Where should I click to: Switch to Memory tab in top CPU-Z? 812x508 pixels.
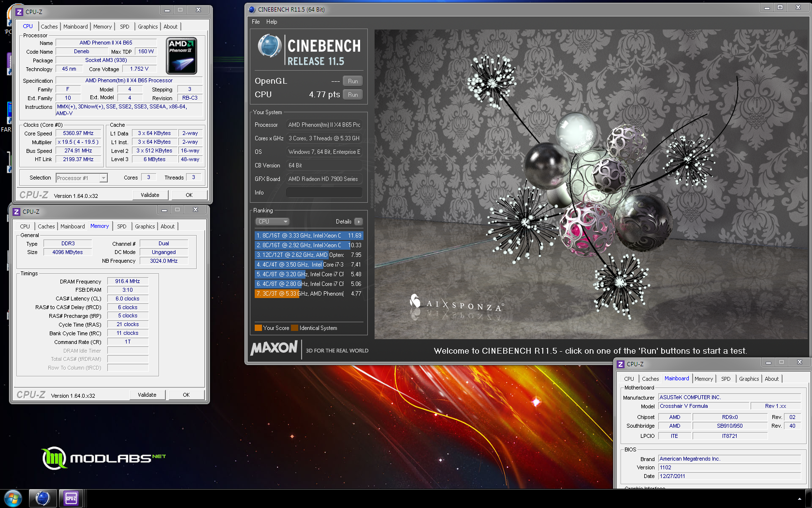click(102, 27)
